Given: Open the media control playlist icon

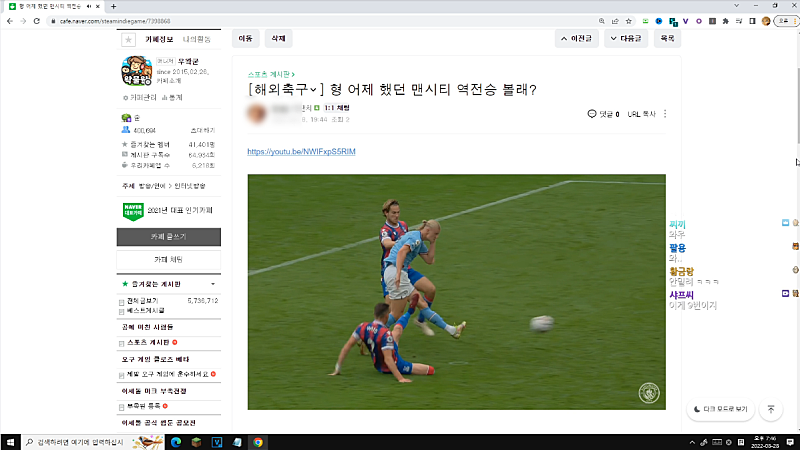Looking at the screenshot, I should point(739,21).
